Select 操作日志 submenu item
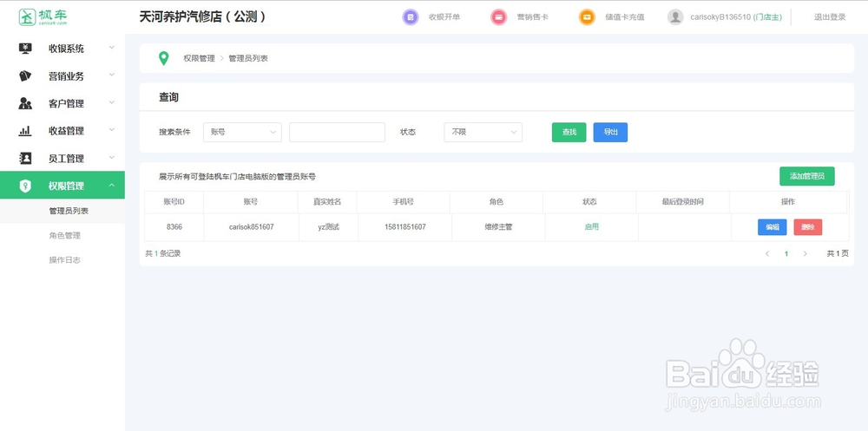This screenshot has height=431, width=868. tap(65, 259)
